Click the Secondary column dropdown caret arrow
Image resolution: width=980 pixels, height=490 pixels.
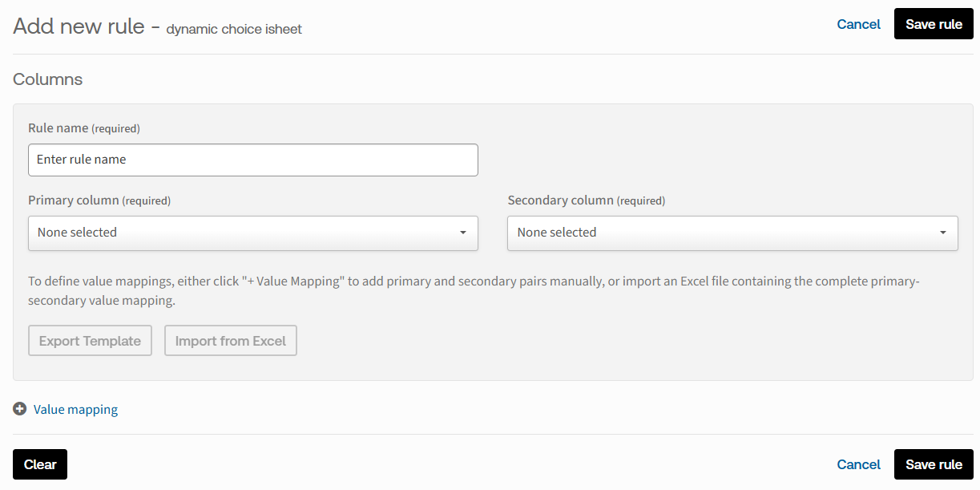(x=943, y=233)
